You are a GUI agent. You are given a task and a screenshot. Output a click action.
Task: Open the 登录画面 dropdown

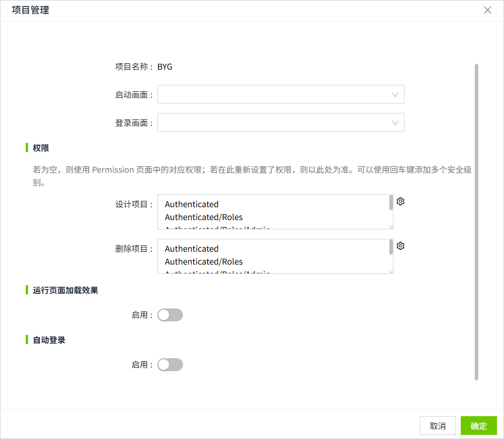281,122
